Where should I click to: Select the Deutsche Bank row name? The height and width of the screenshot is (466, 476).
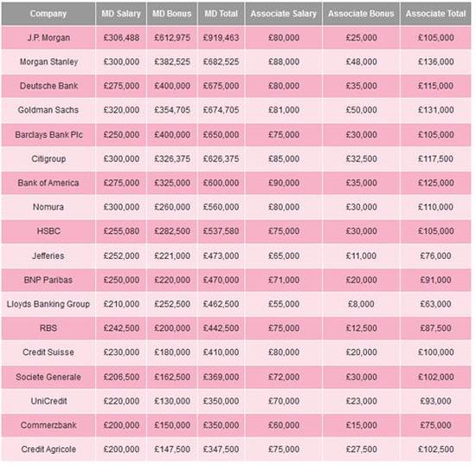pos(48,86)
